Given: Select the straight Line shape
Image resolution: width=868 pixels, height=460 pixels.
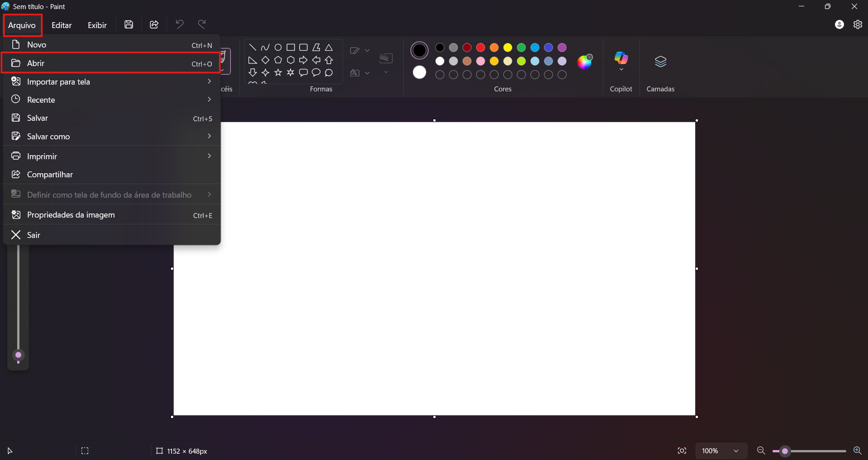Looking at the screenshot, I should 253,47.
